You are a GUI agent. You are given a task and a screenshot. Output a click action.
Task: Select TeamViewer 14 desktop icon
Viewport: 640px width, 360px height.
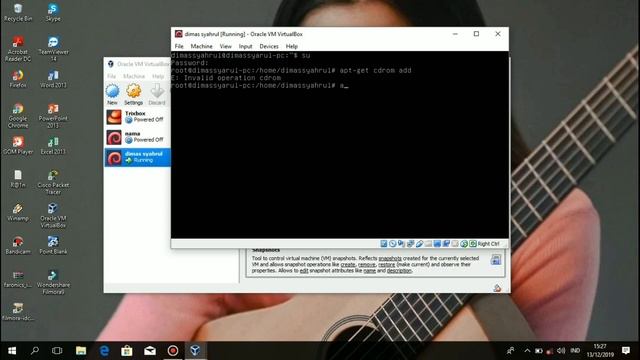(53, 49)
